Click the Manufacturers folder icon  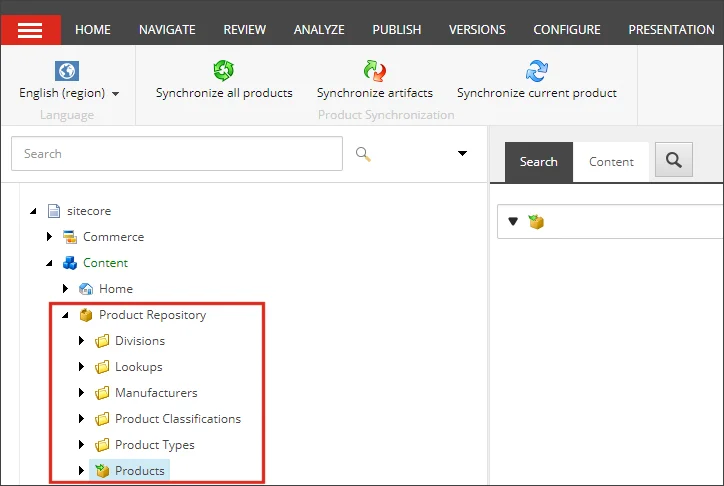102,393
